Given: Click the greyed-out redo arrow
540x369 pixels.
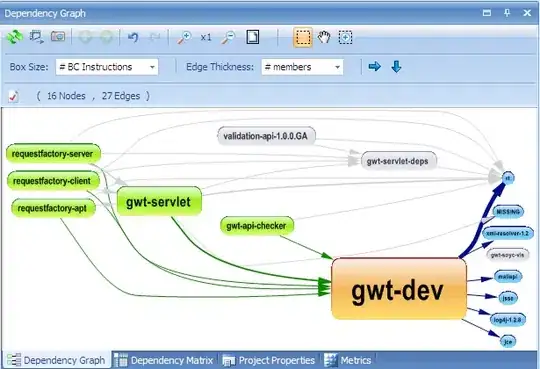Looking at the screenshot, I should tap(155, 37).
